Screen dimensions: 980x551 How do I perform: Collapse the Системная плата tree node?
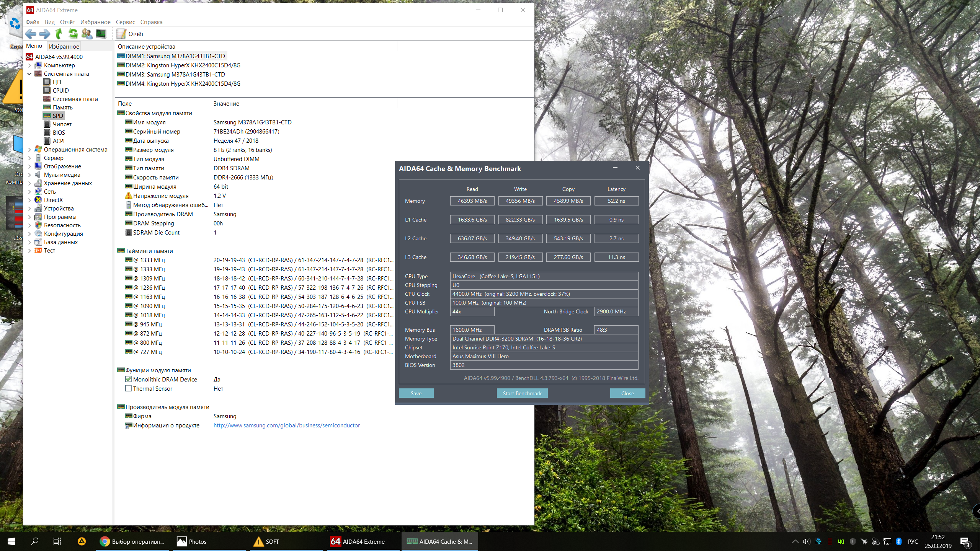(29, 74)
